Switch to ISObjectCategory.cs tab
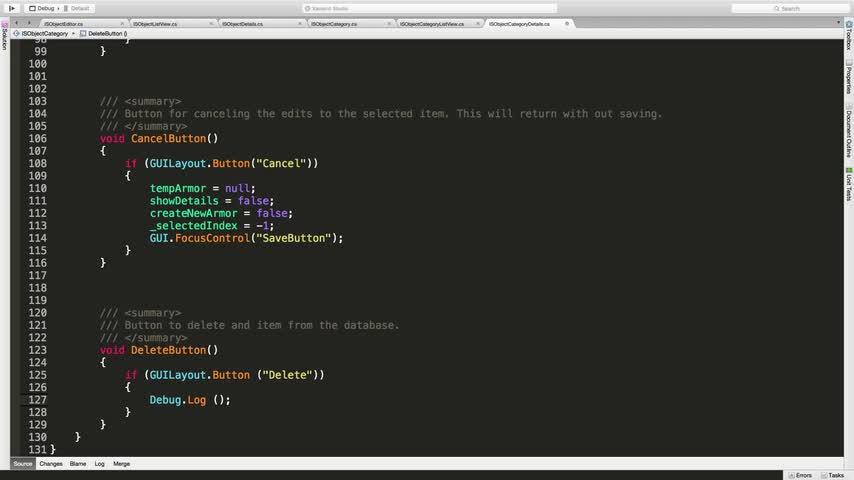 coord(334,24)
